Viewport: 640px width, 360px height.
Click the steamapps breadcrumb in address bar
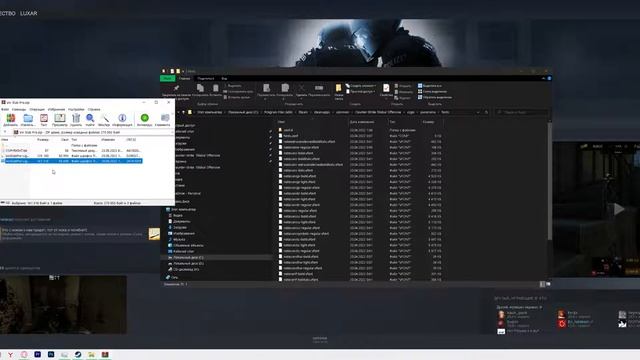tap(322, 112)
